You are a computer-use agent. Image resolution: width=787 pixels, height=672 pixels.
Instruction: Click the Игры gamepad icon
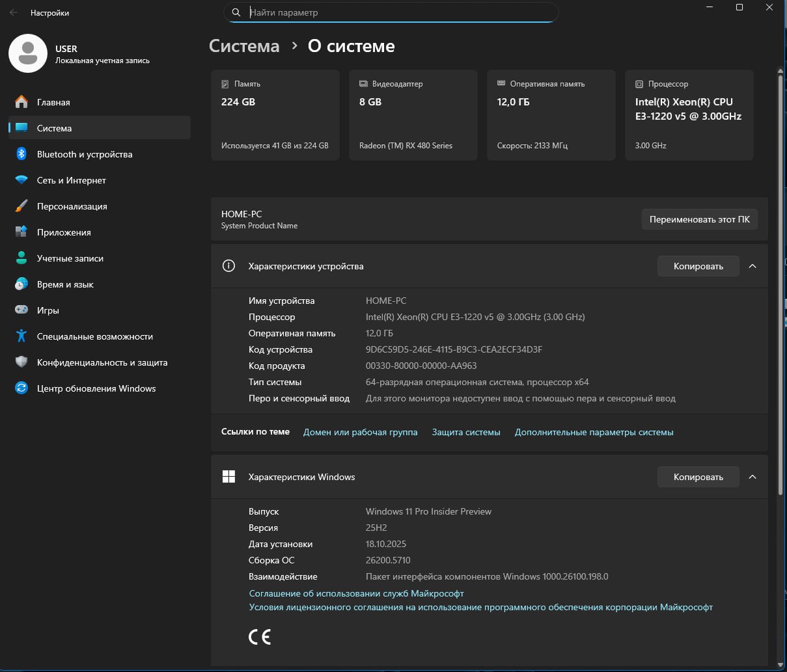(21, 310)
